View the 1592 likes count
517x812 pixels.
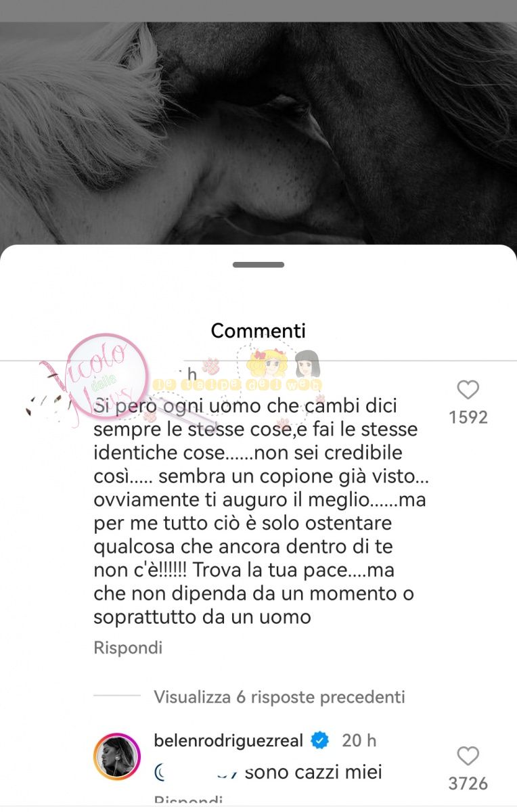(468, 417)
